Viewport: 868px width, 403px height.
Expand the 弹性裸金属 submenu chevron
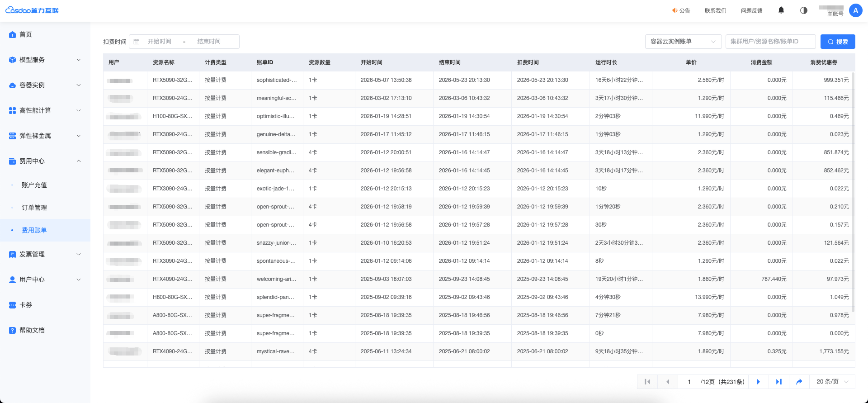click(79, 136)
